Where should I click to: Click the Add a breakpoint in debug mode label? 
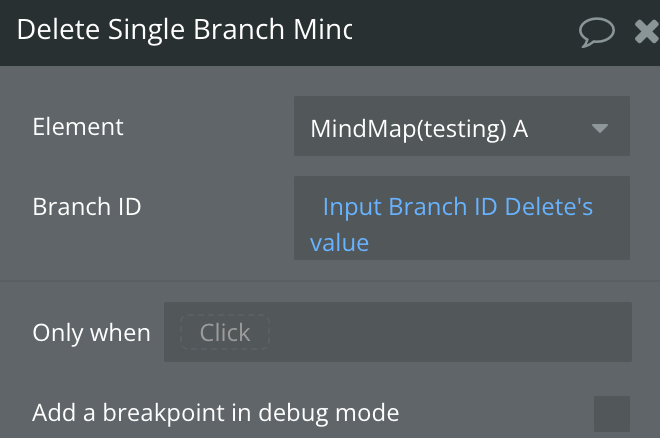(x=216, y=413)
